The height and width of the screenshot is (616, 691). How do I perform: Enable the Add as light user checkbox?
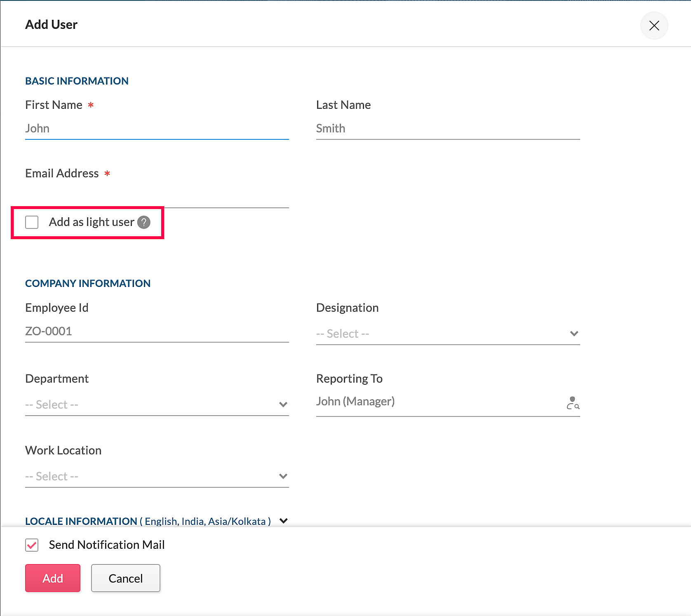[x=32, y=222]
